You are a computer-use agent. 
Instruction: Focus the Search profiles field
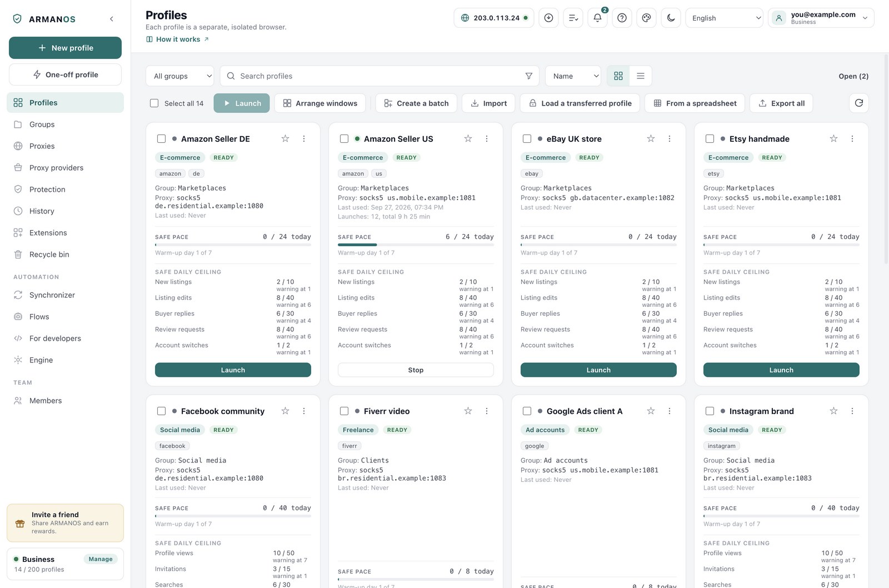click(x=379, y=76)
